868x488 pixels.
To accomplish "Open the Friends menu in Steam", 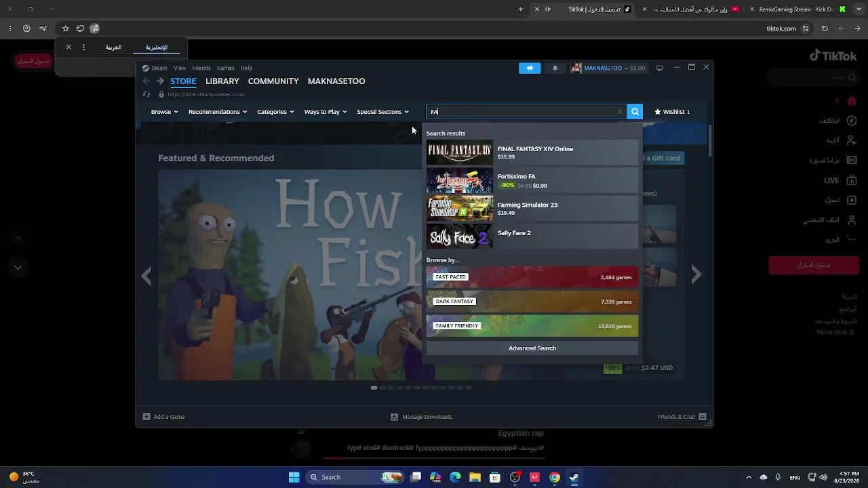I will [x=201, y=68].
